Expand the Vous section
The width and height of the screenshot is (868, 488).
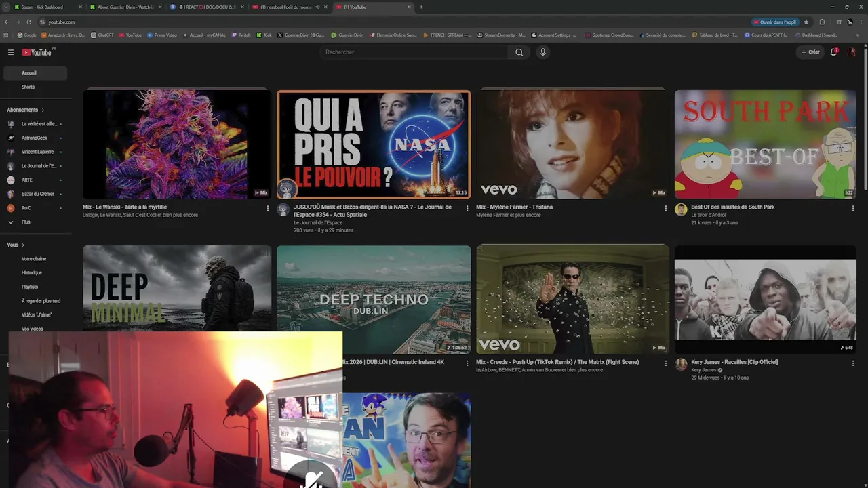tap(16, 245)
